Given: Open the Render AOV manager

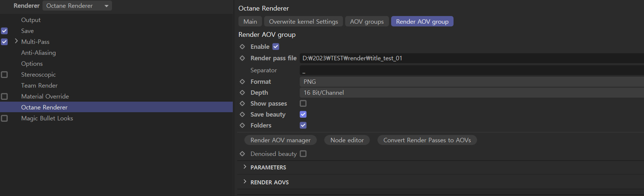Looking at the screenshot, I should (x=280, y=140).
